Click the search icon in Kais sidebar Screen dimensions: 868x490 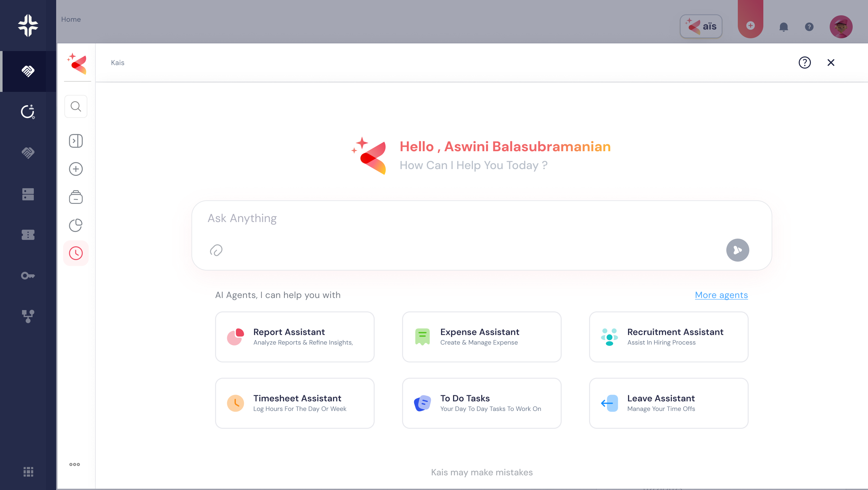[76, 107]
